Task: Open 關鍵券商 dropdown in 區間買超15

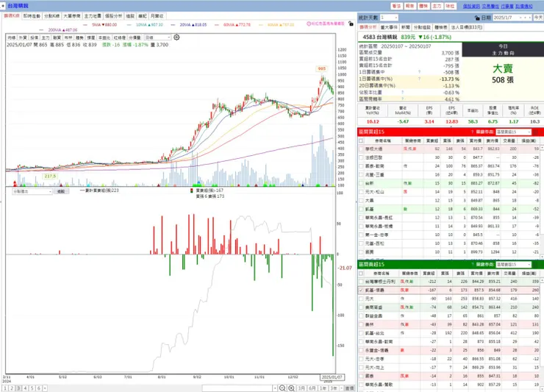Action: [x=513, y=132]
